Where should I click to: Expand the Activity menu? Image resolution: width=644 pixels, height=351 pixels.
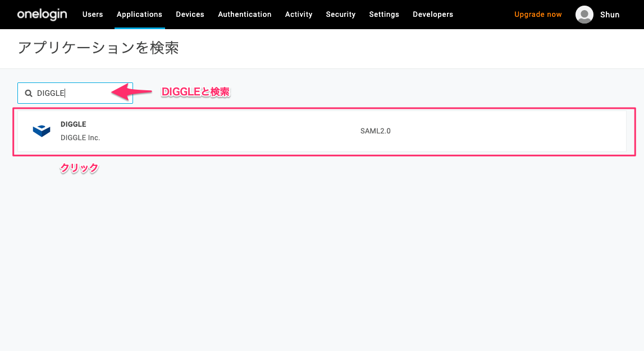tap(299, 15)
